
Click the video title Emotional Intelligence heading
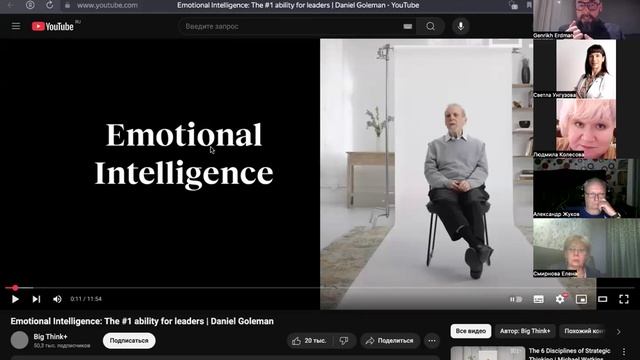142,321
